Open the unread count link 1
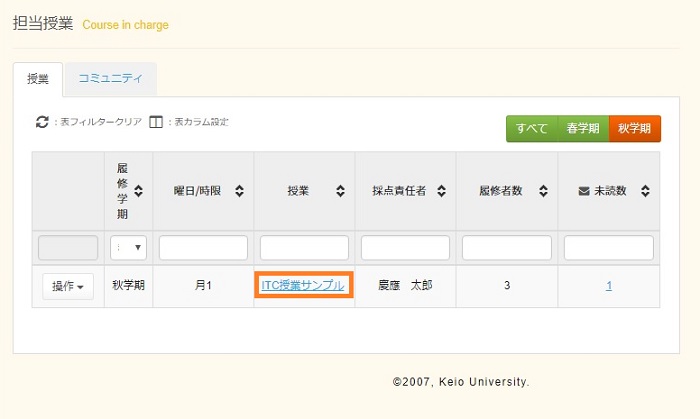This screenshot has height=419, width=700. click(x=609, y=286)
